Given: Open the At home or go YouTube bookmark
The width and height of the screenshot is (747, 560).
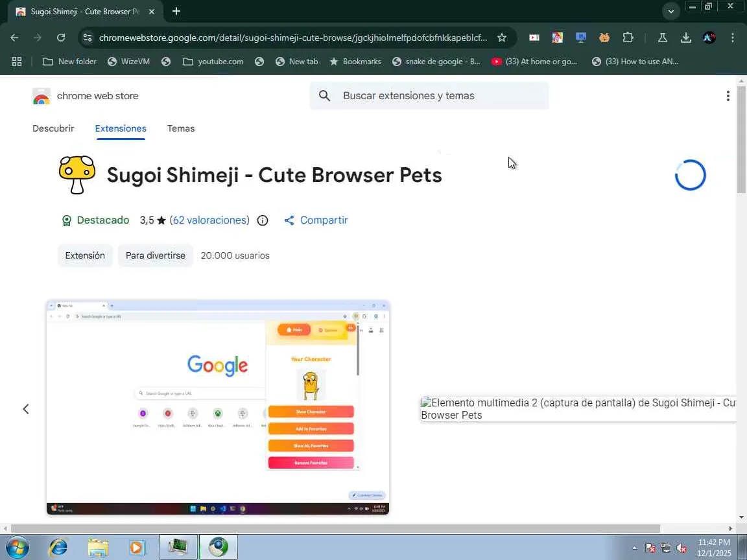Looking at the screenshot, I should [534, 62].
